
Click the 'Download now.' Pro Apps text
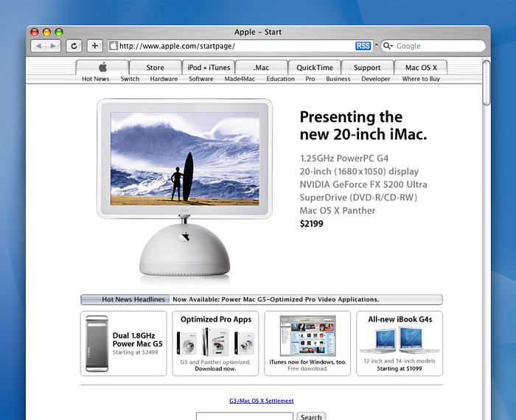tap(215, 368)
